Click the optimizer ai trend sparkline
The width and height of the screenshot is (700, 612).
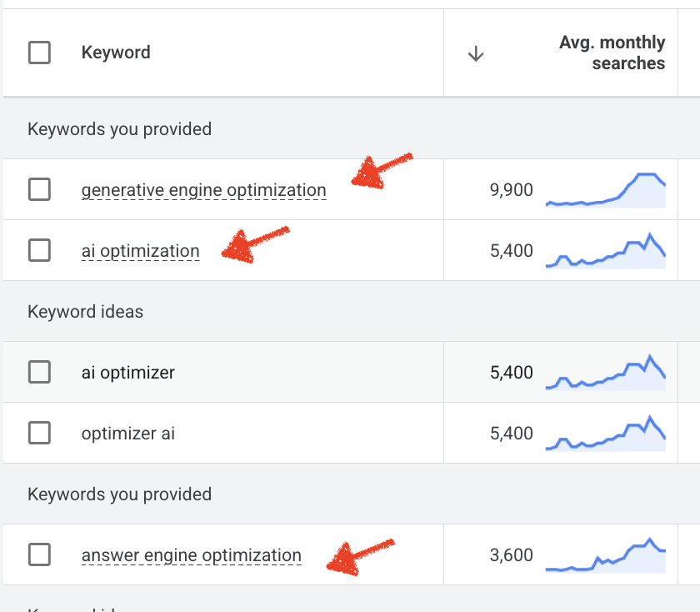click(605, 434)
